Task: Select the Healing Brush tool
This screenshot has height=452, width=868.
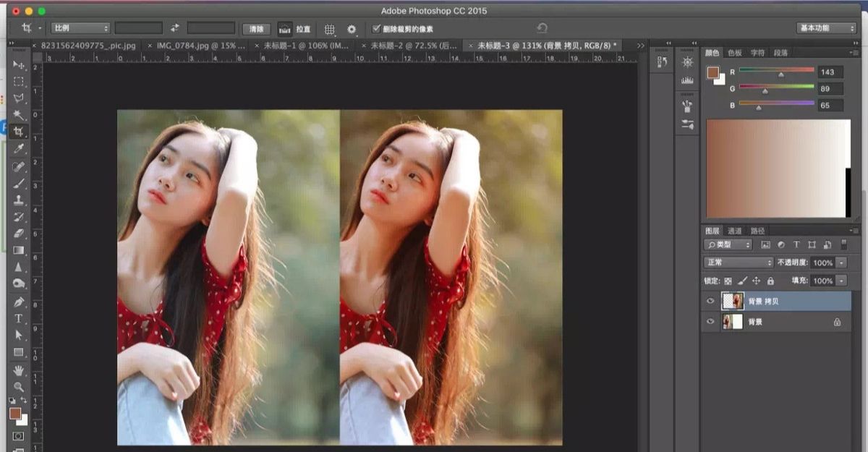Action: (x=19, y=166)
